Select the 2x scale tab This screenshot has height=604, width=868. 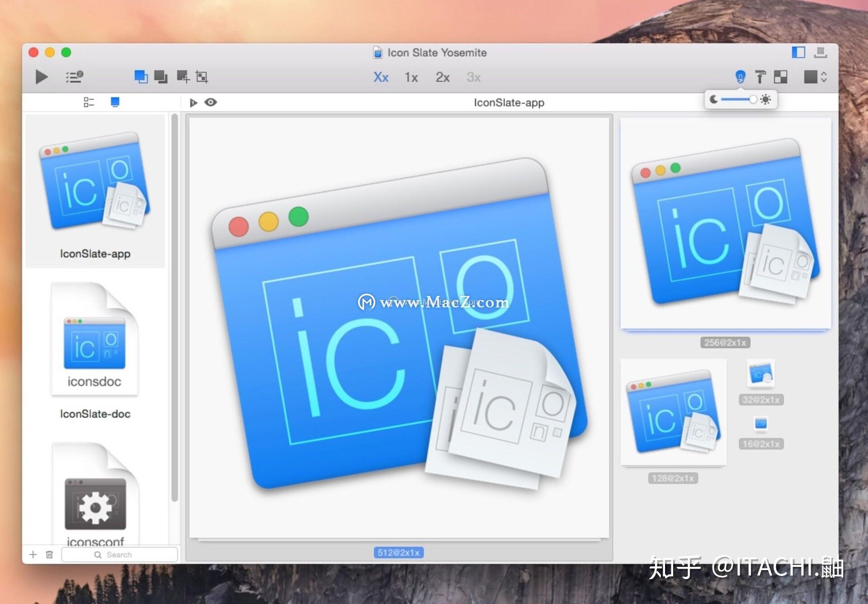[x=442, y=77]
